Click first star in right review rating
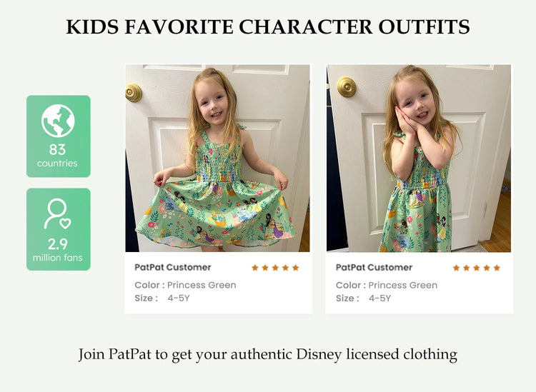Screen dimensions: 536x392 pyautogui.click(x=456, y=268)
